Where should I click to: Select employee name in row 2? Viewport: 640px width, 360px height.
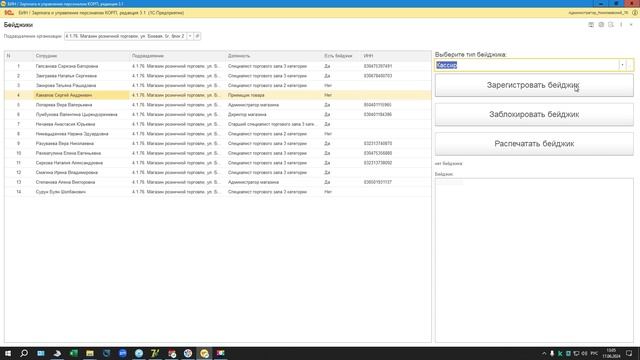coord(66,76)
